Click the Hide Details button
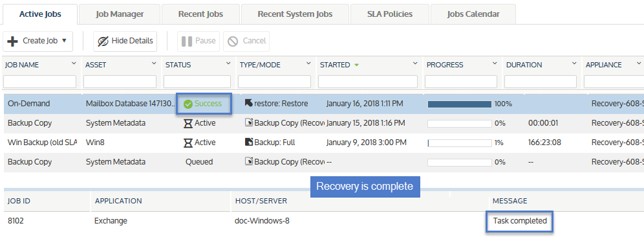 (125, 41)
